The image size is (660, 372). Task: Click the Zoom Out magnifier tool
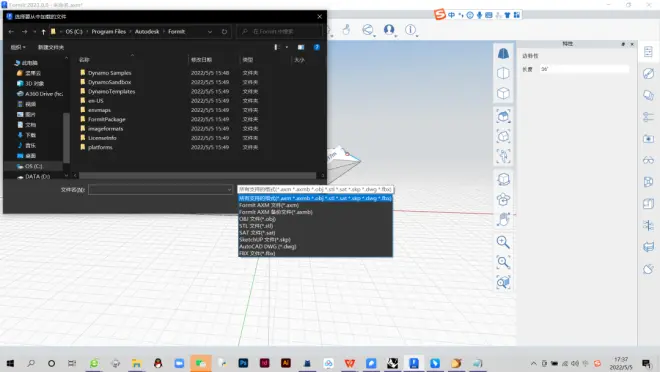click(503, 262)
